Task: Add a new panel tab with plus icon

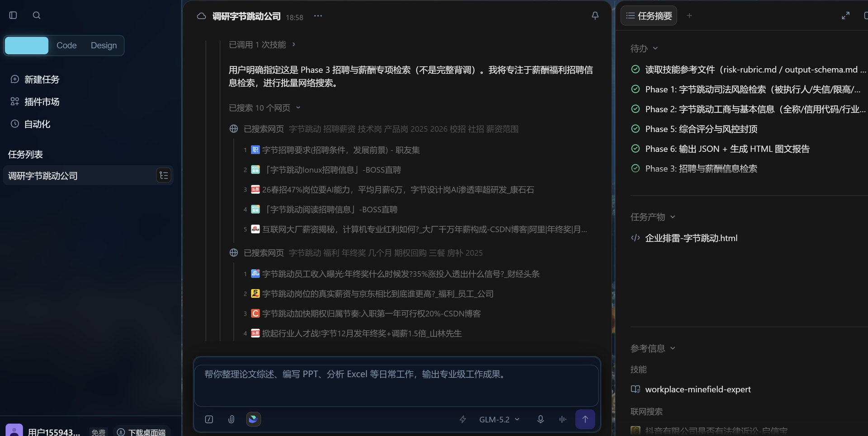Action: point(689,16)
